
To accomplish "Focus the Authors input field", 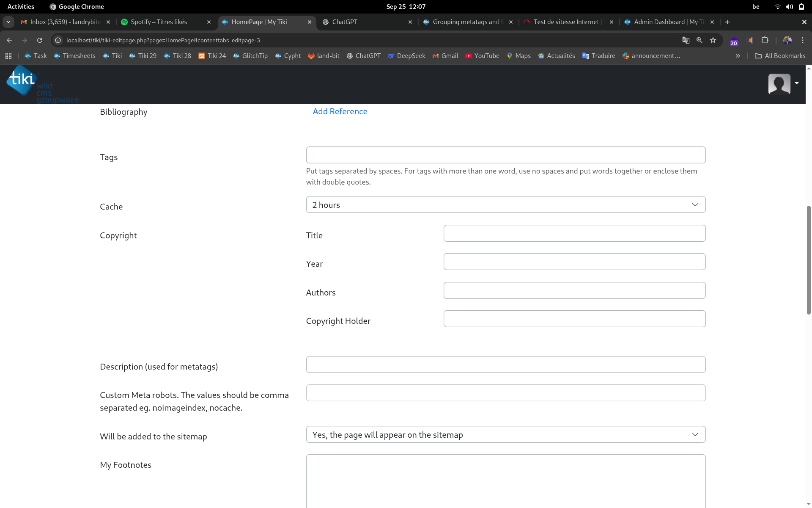I will coord(574,290).
